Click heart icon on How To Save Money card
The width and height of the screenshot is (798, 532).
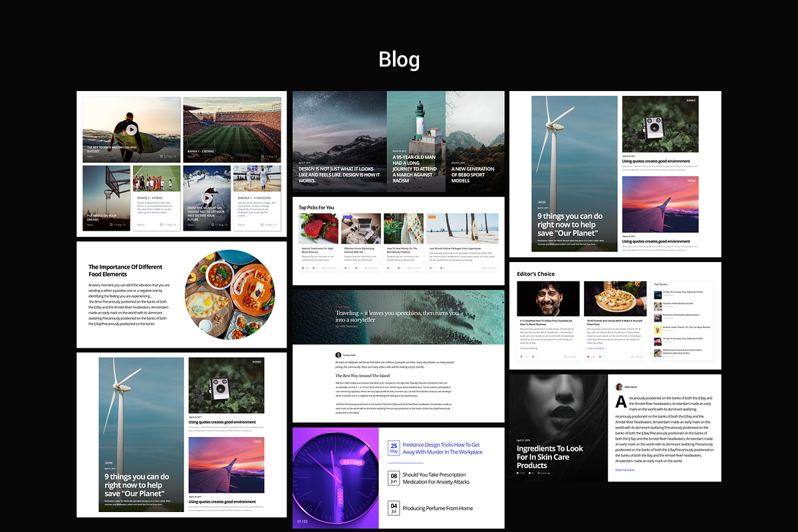click(x=388, y=267)
